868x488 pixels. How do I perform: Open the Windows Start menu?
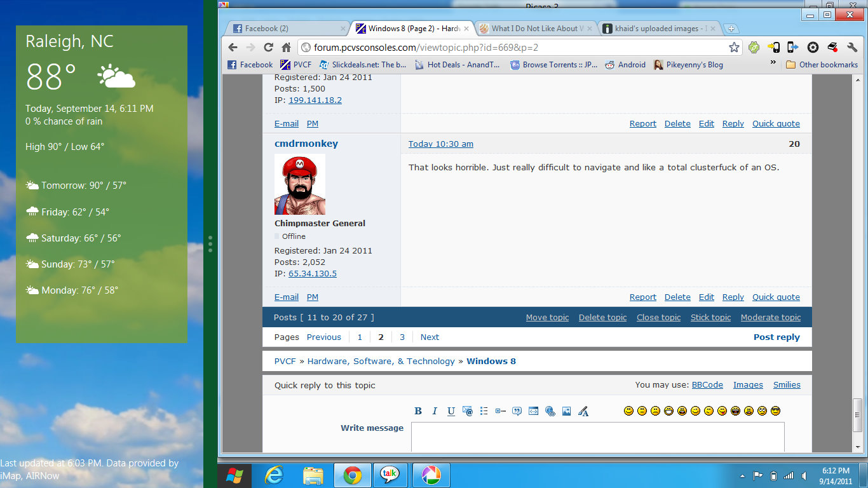[x=234, y=475]
